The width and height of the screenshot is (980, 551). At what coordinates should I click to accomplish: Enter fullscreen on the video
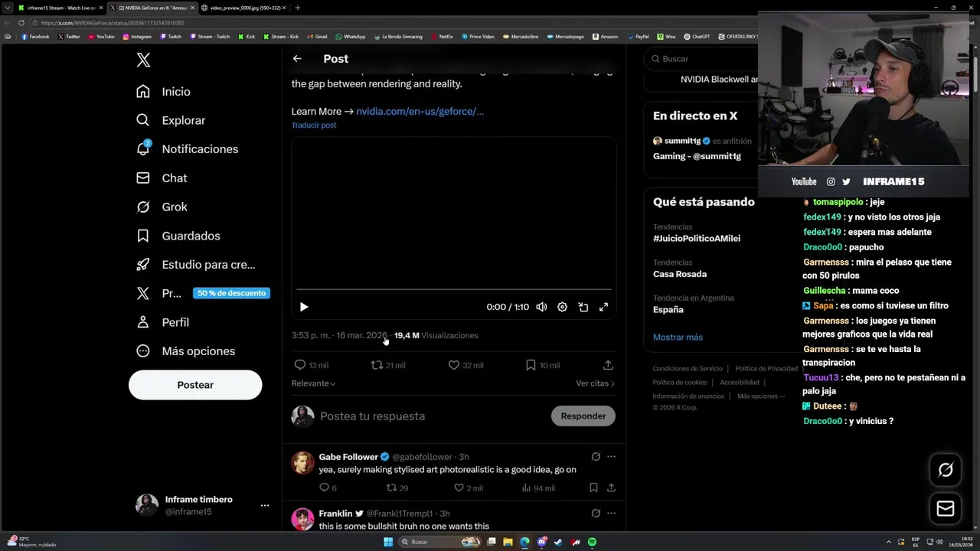click(x=603, y=307)
